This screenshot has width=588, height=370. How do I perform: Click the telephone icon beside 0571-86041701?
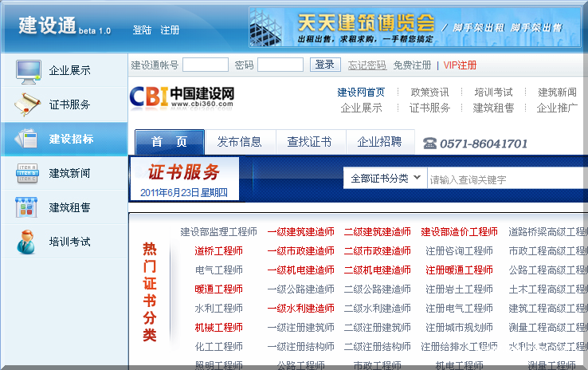[x=429, y=144]
